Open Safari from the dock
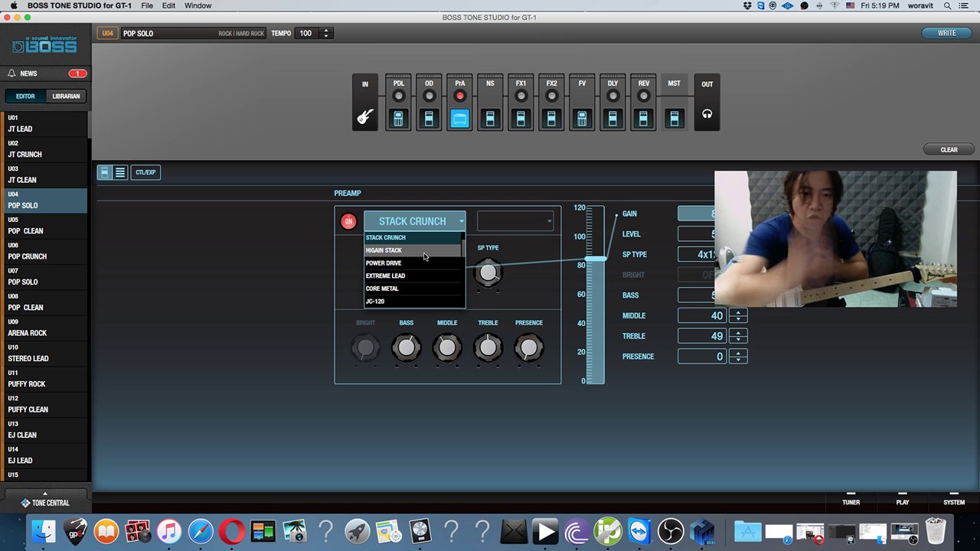Viewport: 980px width, 551px height. (x=201, y=531)
